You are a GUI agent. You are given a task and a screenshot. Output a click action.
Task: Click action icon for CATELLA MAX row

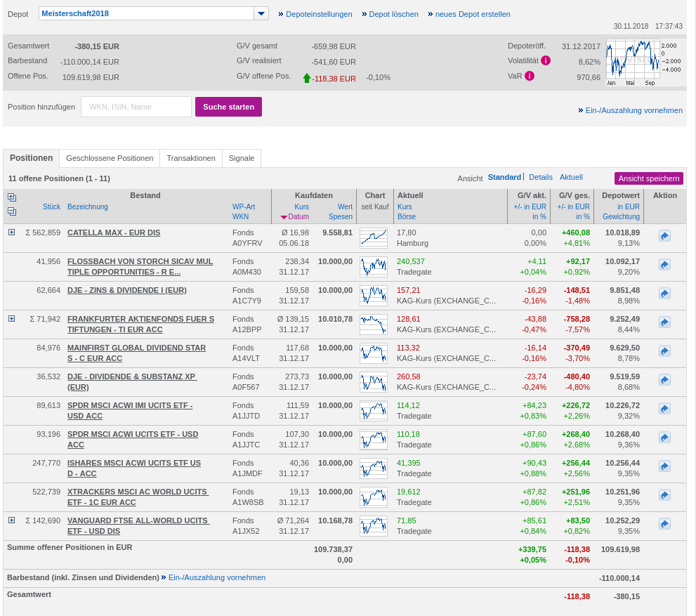tap(664, 236)
